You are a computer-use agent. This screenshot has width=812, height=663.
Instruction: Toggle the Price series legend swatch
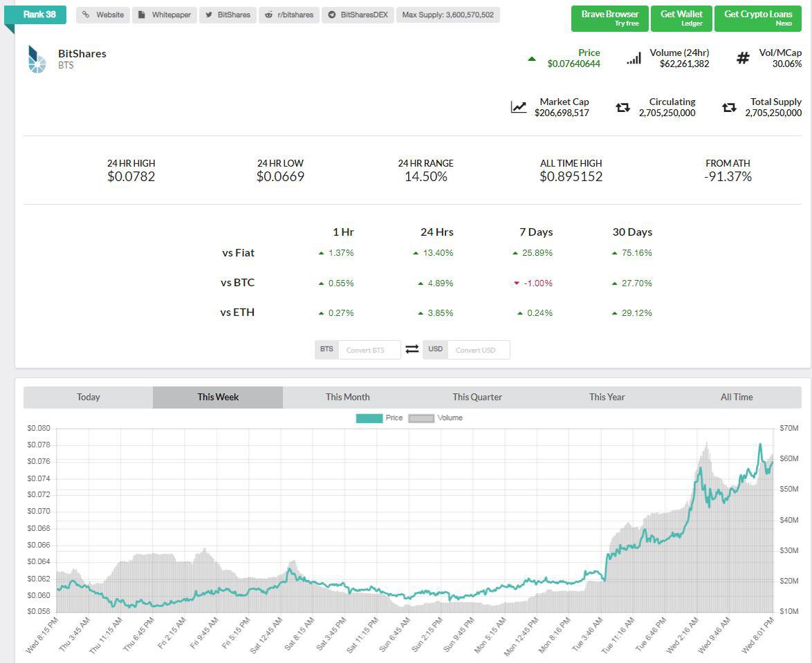click(369, 418)
